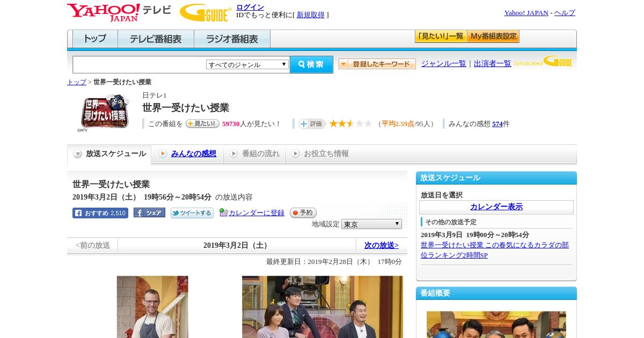Click the <前の放送 navigation item

(93, 246)
